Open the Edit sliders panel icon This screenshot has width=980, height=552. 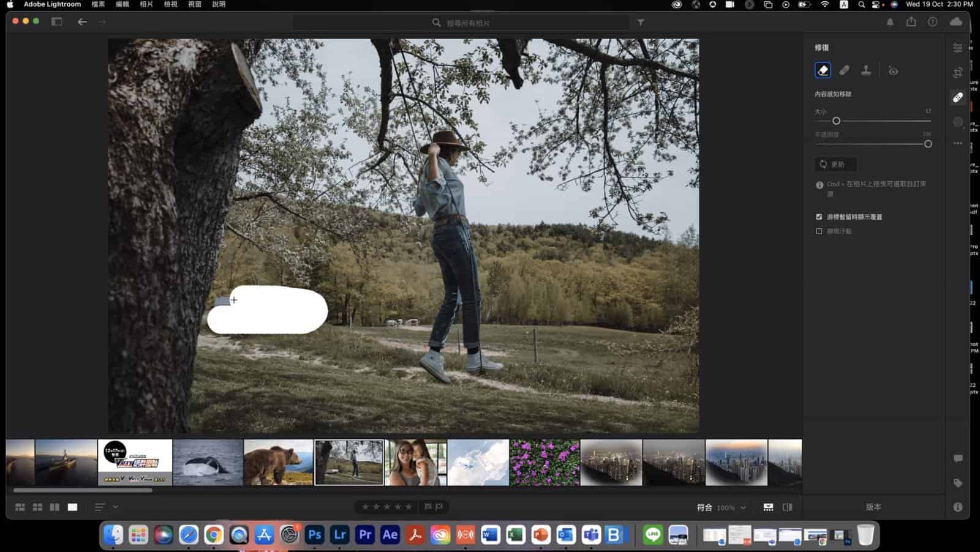pos(958,48)
